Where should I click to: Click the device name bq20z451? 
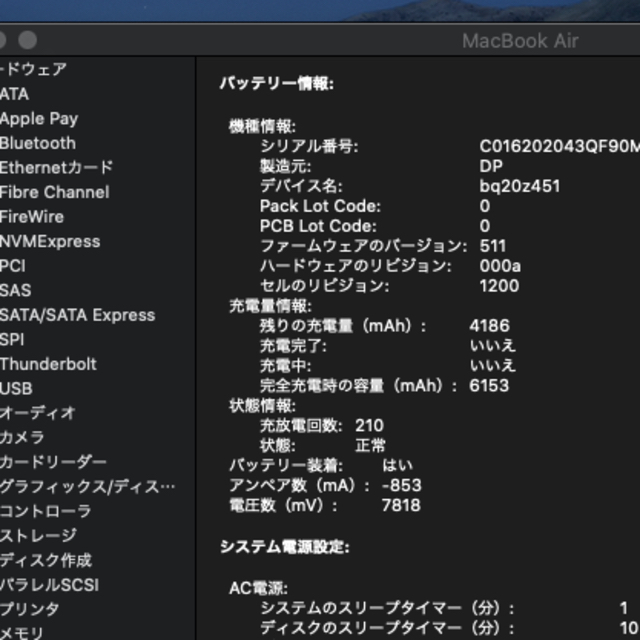coord(520,186)
